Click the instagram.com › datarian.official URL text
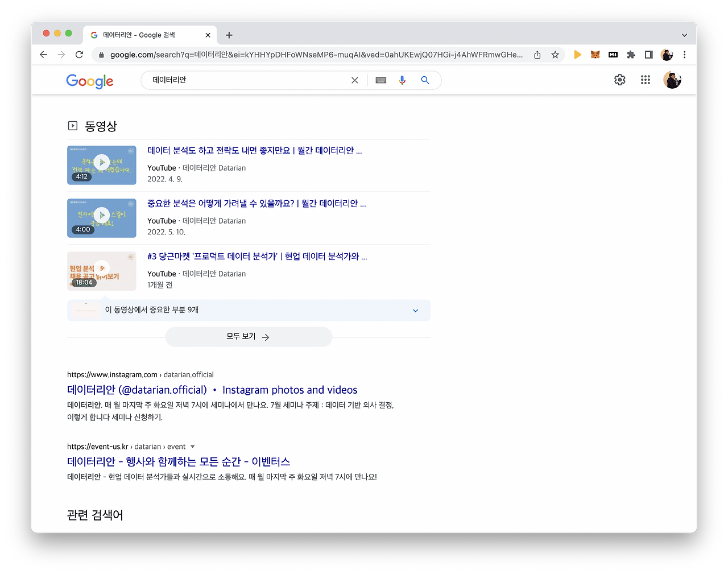728x574 pixels. coord(140,374)
